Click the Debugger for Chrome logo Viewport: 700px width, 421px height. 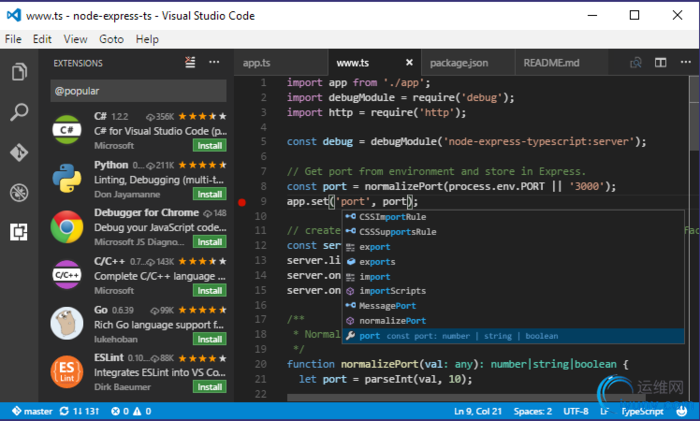point(67,227)
